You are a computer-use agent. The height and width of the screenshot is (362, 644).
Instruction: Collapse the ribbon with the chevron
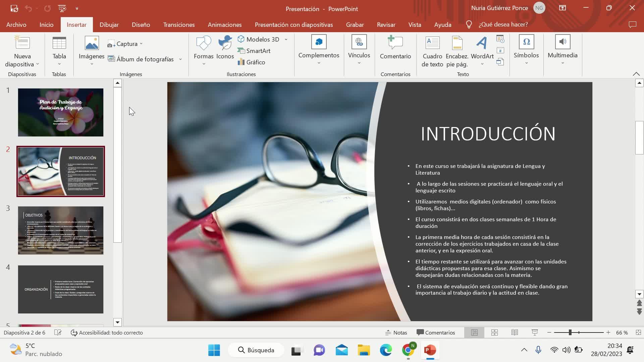(x=636, y=74)
